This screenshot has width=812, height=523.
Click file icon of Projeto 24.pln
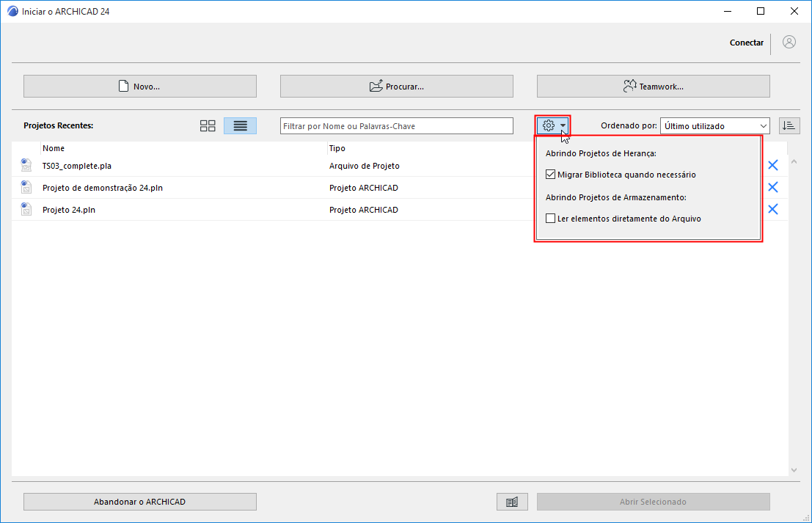point(26,209)
